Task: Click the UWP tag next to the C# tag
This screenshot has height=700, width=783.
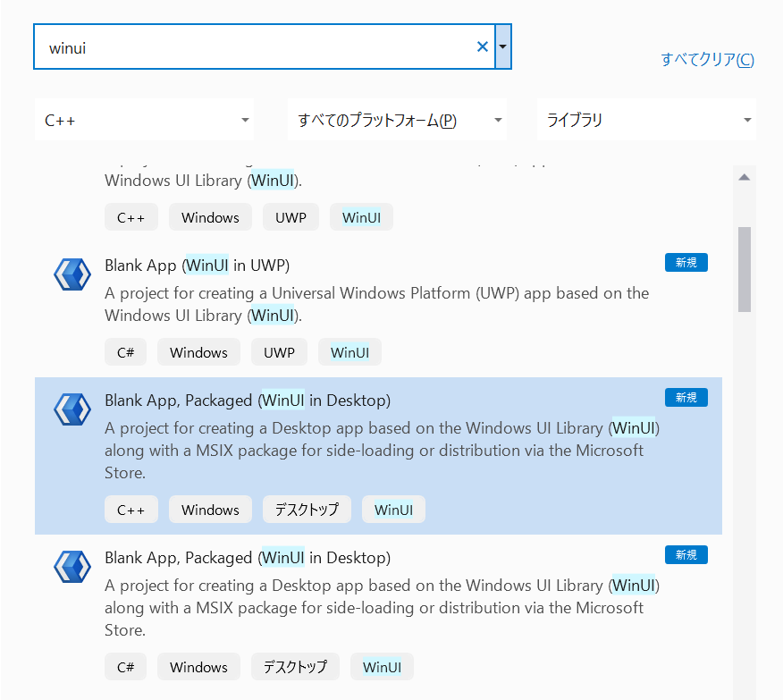Action: 279,352
